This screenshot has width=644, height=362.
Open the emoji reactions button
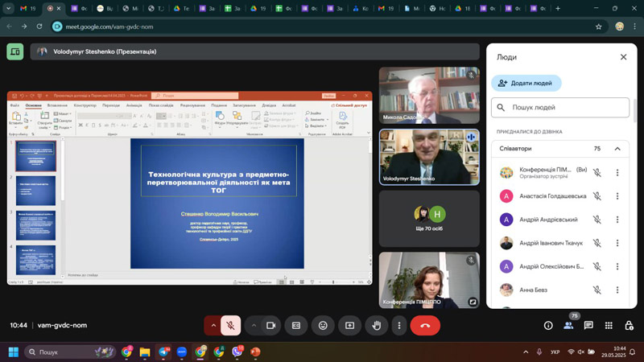323,326
